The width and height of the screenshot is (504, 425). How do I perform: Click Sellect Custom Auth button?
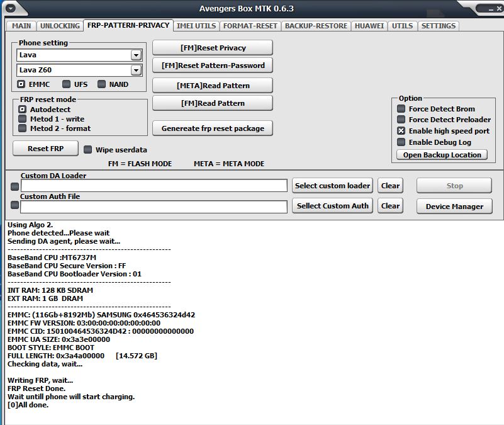point(332,206)
